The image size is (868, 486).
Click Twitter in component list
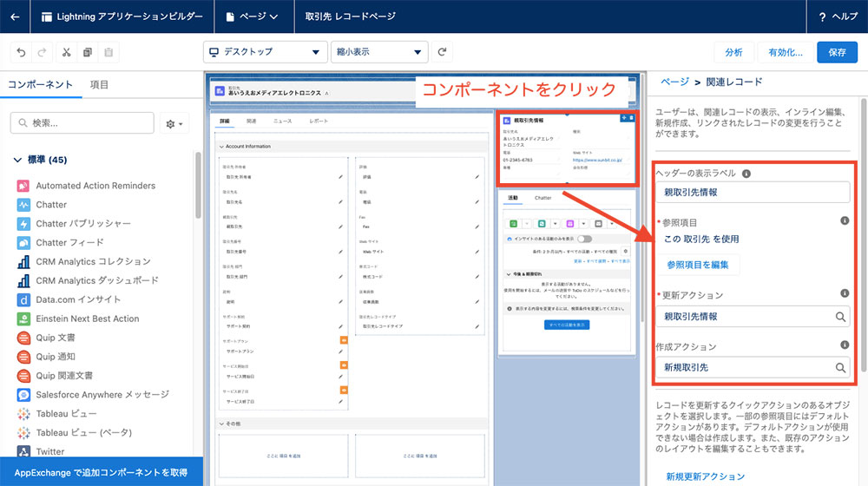[50, 451]
